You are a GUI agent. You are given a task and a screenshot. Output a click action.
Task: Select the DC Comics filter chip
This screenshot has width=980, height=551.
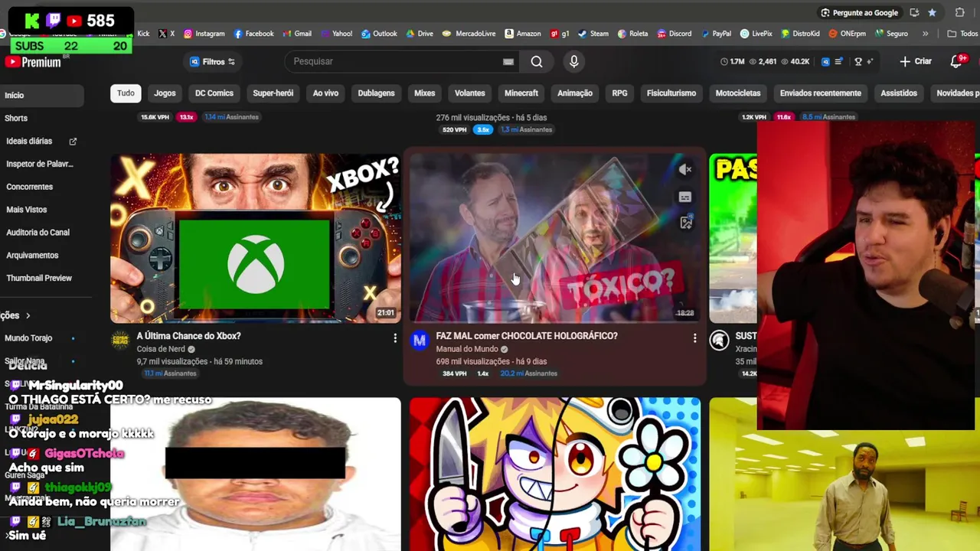tap(214, 93)
